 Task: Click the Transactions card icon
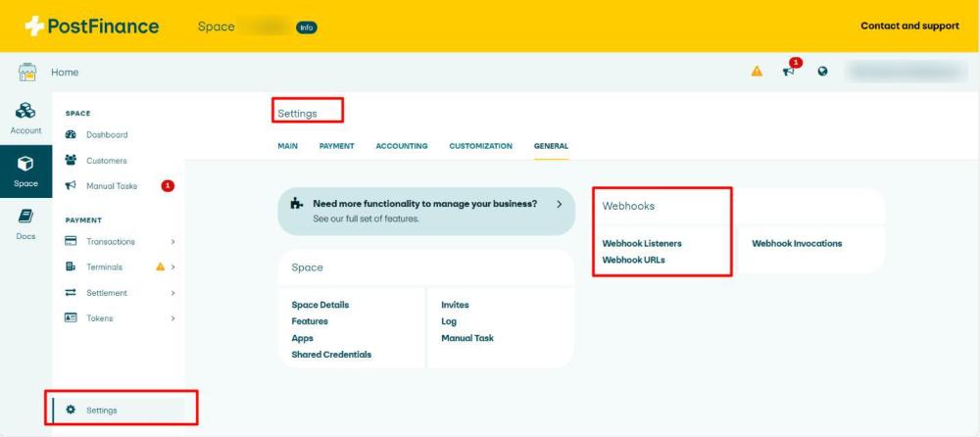[71, 241]
